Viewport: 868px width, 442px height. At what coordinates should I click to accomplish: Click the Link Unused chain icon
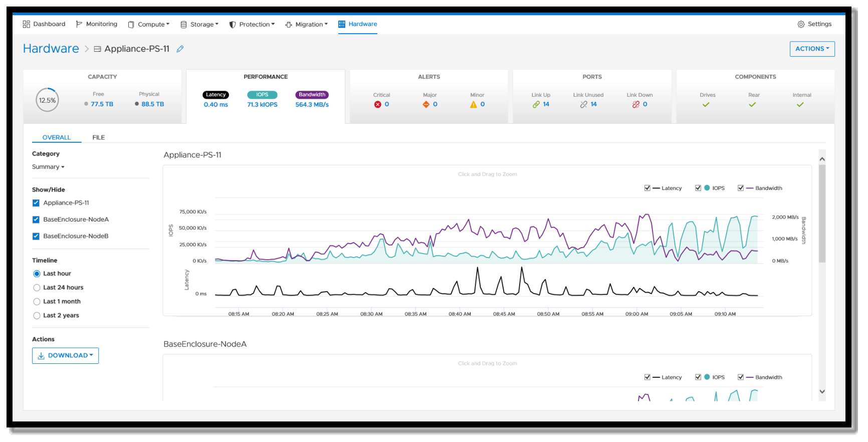tap(584, 104)
